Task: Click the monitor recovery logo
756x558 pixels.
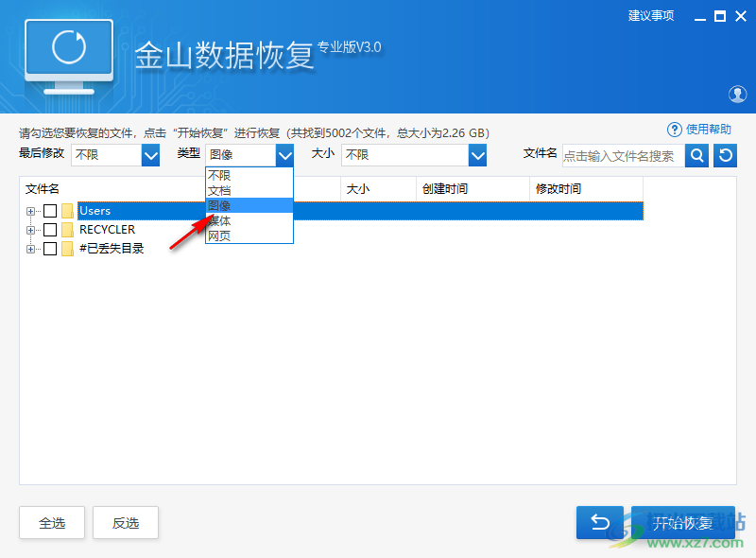Action: click(x=69, y=57)
